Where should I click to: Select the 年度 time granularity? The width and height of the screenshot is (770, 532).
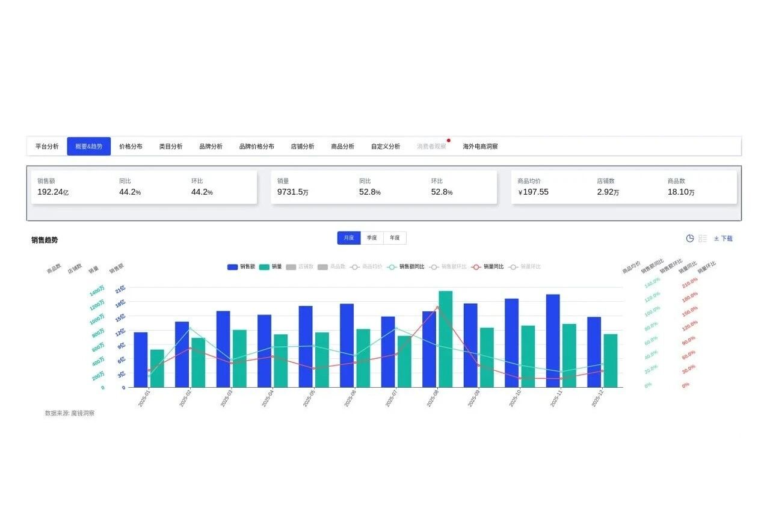point(395,238)
